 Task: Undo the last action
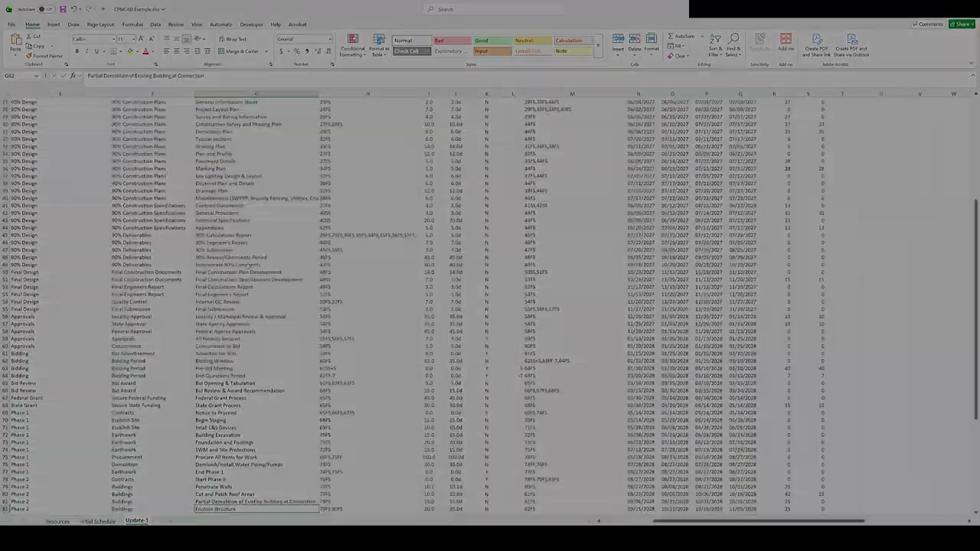click(73, 9)
